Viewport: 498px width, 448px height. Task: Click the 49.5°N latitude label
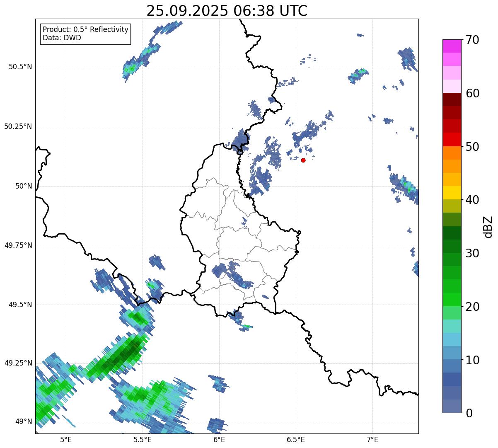coord(20,305)
